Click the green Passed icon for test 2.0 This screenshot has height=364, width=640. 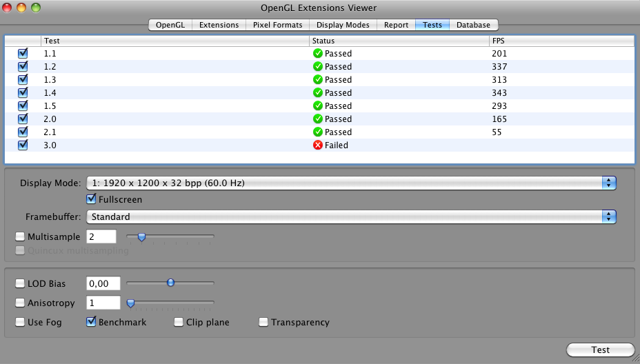coord(317,119)
